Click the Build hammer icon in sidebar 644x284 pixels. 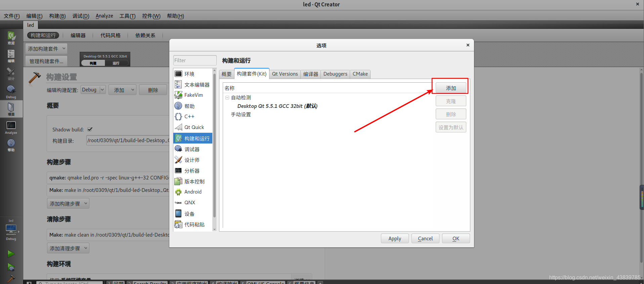pyautogui.click(x=11, y=279)
